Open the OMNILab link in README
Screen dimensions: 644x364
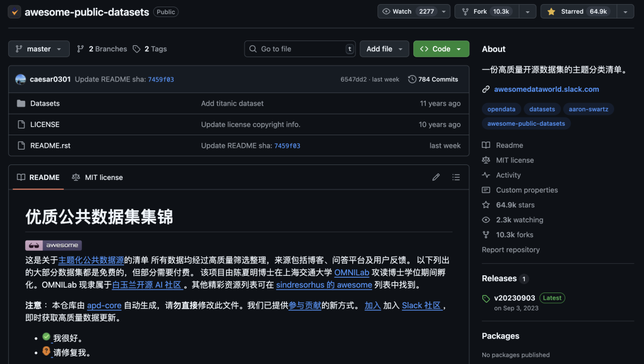pyautogui.click(x=352, y=272)
